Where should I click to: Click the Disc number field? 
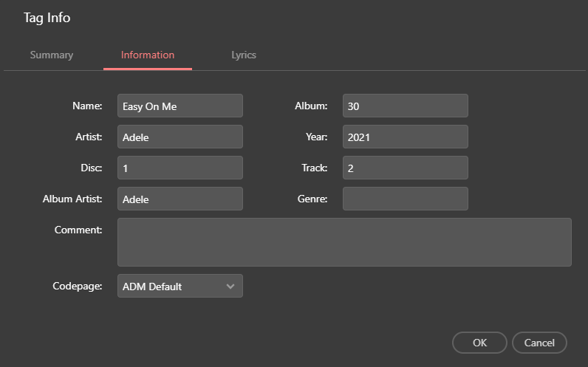tap(180, 168)
